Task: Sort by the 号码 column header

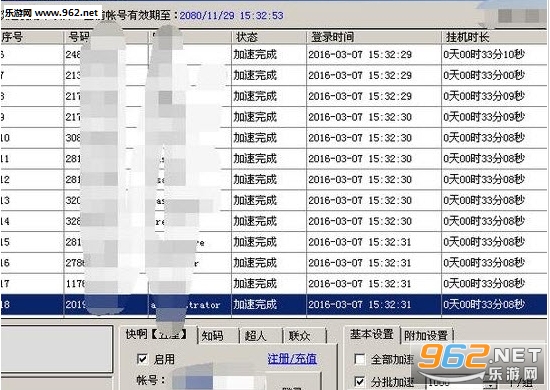Action: coord(106,37)
